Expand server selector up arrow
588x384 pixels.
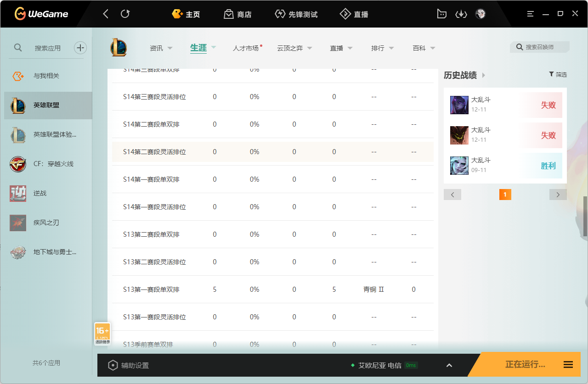pyautogui.click(x=449, y=365)
